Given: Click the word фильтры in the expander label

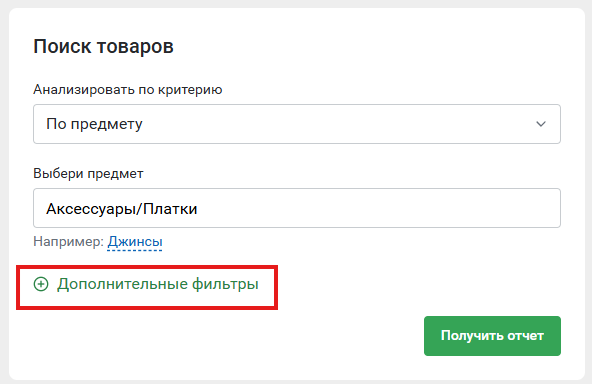Looking at the screenshot, I should coord(225,284).
